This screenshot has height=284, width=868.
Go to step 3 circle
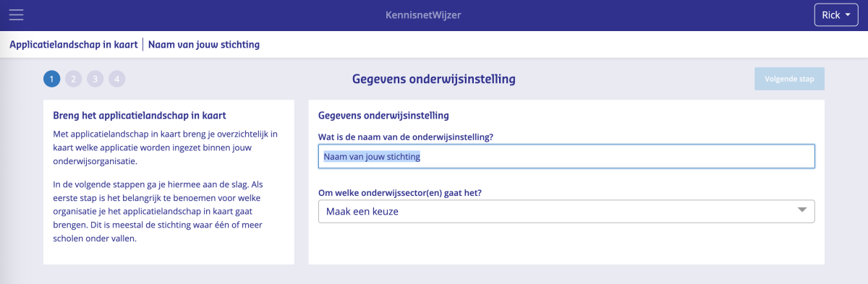[95, 79]
